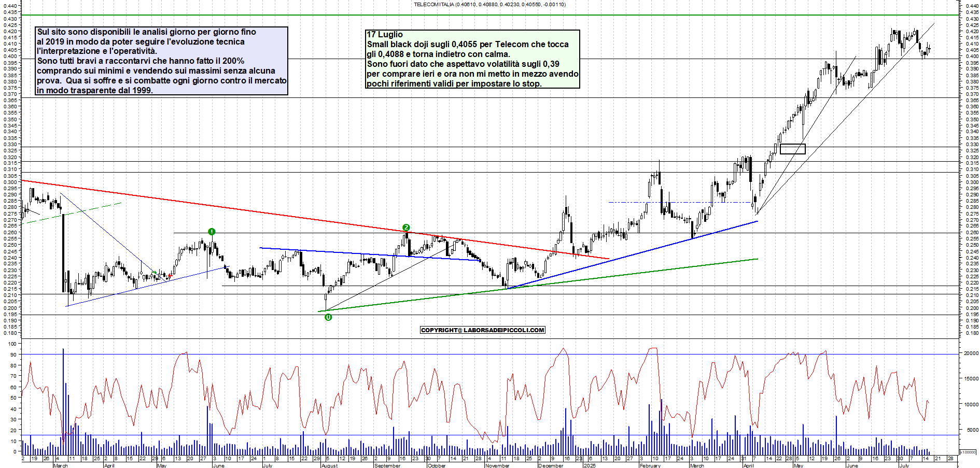
Task: Select the 'Sono fuori dato che aspettavo' line
Action: 463,64
